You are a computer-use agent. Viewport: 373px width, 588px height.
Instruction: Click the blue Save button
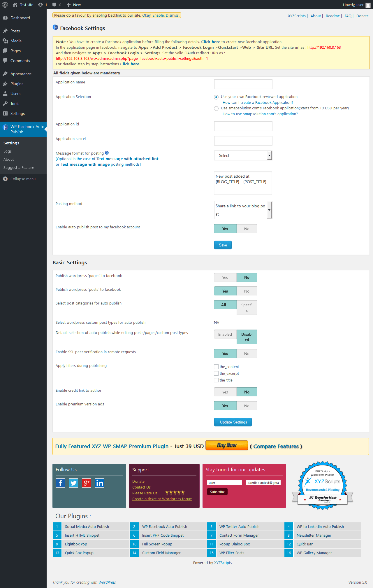(223, 245)
